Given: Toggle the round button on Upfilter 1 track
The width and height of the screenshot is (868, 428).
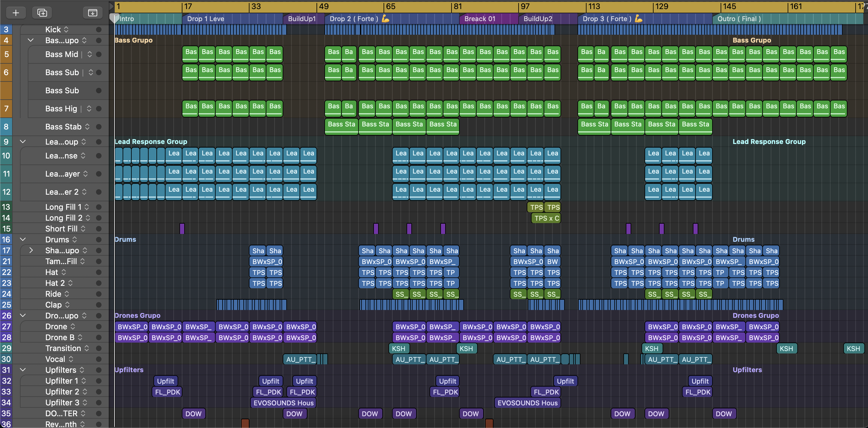Looking at the screenshot, I should click(99, 381).
